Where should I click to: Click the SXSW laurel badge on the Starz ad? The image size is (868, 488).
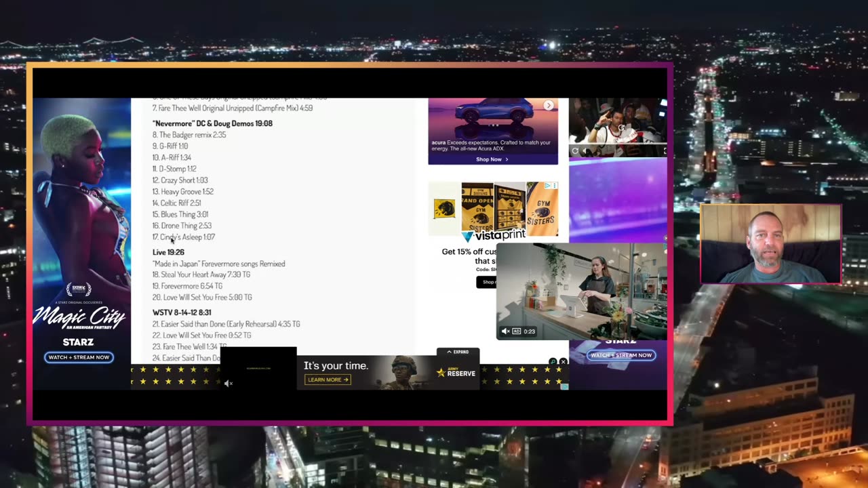[78, 290]
